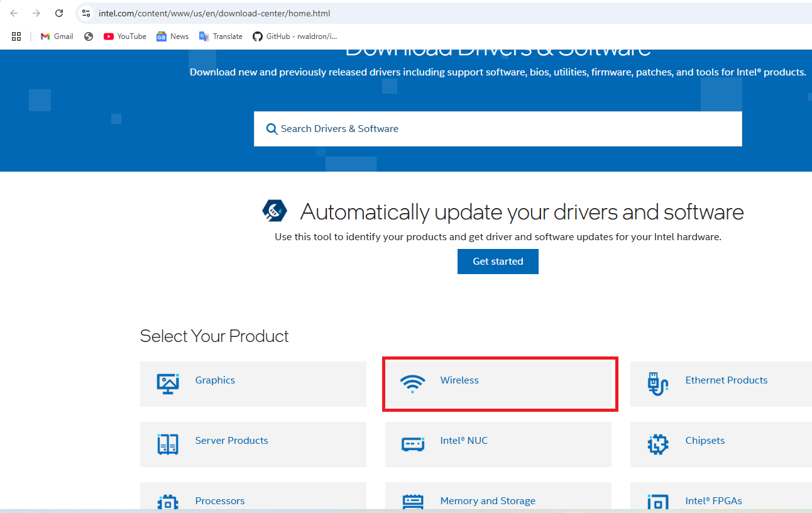View site information icon in address bar
The width and height of the screenshot is (812, 513).
[x=86, y=13]
